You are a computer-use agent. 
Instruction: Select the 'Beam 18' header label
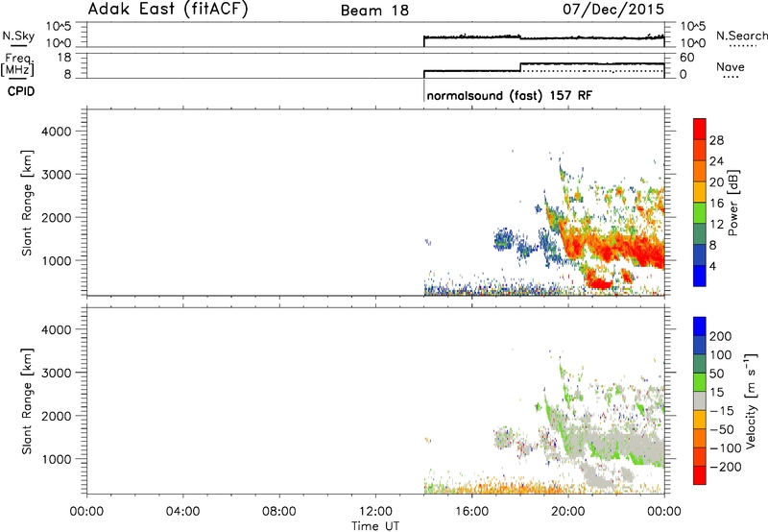[374, 11]
